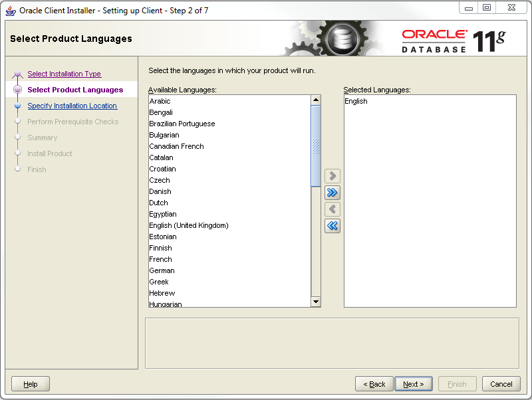Select Greek in Available Languages
This screenshot has width=532, height=400.
click(229, 282)
